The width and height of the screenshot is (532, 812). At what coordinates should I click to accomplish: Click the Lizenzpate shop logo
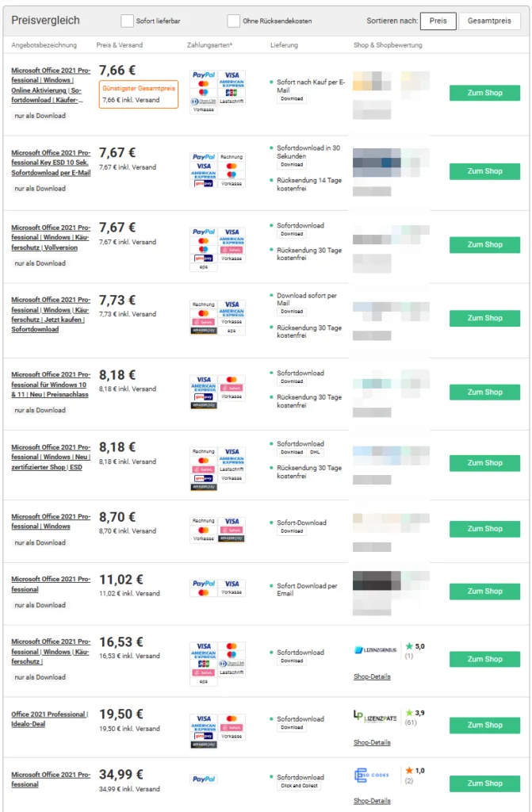(375, 716)
